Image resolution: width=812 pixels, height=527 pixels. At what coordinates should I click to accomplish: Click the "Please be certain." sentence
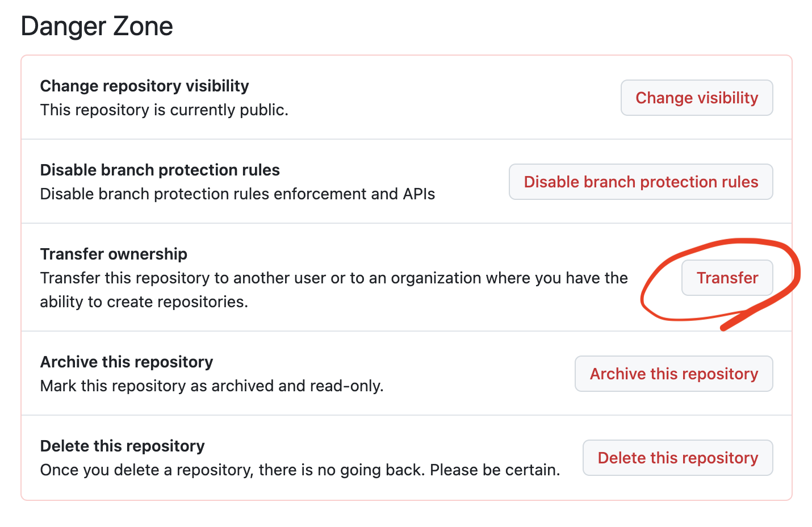click(x=494, y=470)
